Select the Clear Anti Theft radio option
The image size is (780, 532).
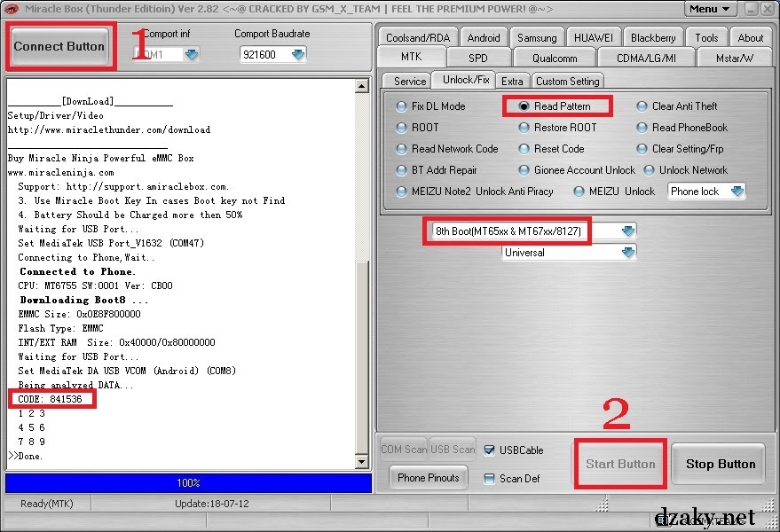677,106
